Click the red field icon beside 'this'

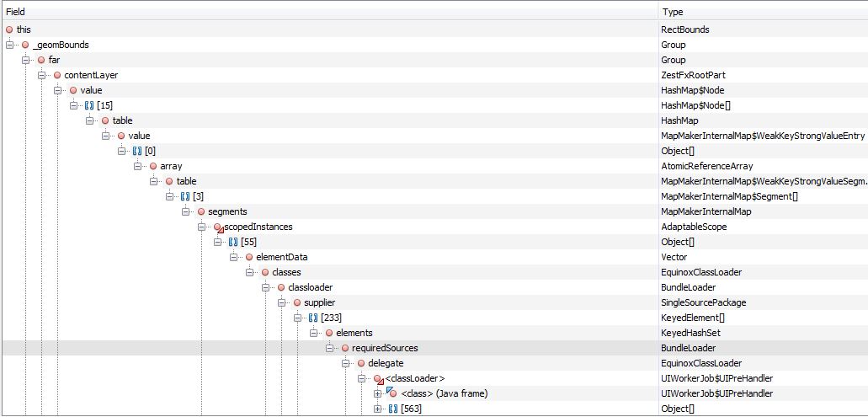[x=9, y=29]
